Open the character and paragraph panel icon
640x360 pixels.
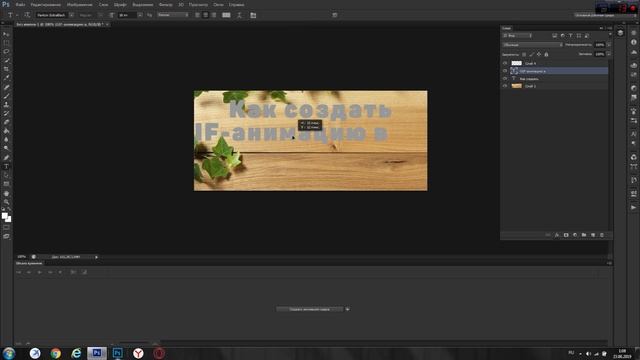(x=253, y=15)
